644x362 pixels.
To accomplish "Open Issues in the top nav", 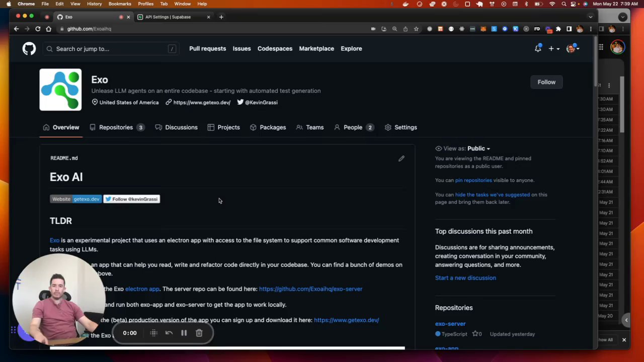I will tap(242, 49).
